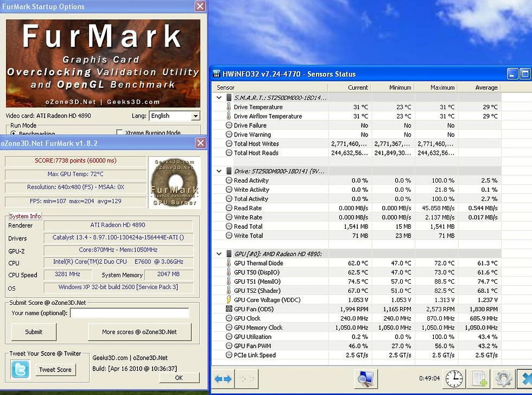Close the oZone3D.Net FurMark v1.8.2 window
532x395 pixels.
pyautogui.click(x=200, y=143)
